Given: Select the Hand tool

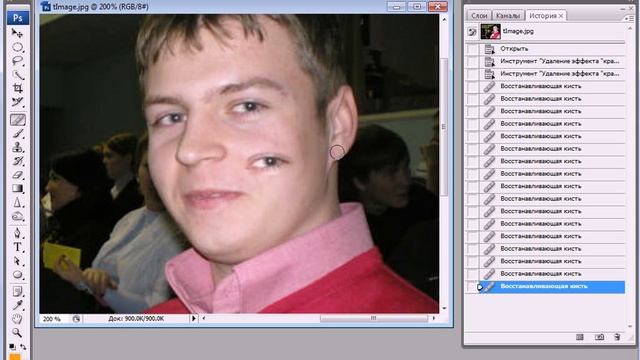Looking at the screenshot, I should 18,319.
